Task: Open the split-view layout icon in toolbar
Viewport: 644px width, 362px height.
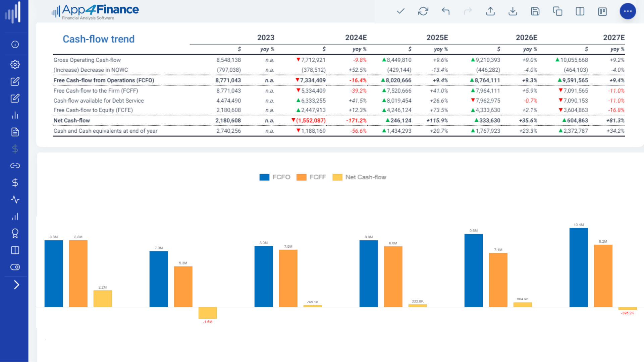Action: (580, 11)
